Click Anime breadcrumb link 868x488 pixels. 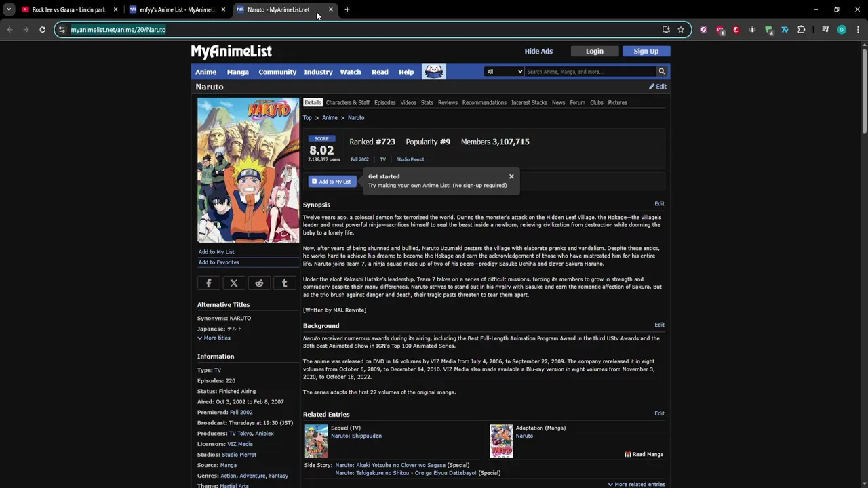pos(330,118)
